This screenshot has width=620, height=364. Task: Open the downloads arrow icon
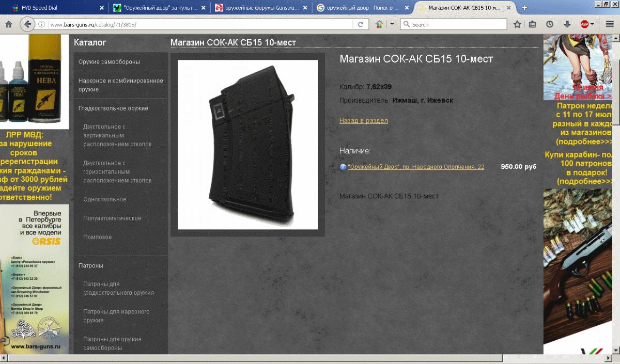567,24
